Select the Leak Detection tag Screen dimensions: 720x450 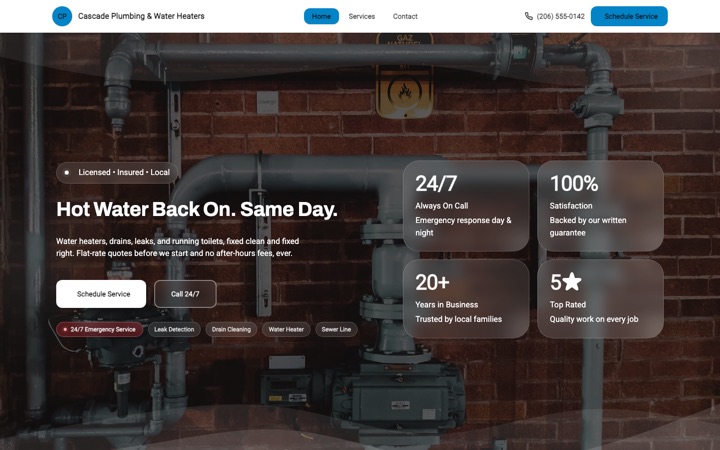pyautogui.click(x=174, y=329)
